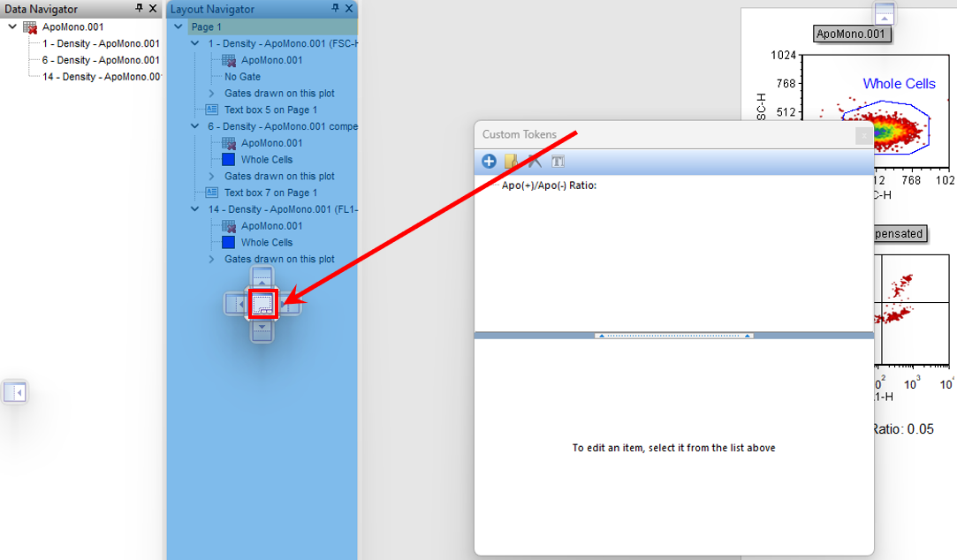Click the folder icon in Custom Tokens toolbar
This screenshot has width=957, height=560.
pos(511,161)
